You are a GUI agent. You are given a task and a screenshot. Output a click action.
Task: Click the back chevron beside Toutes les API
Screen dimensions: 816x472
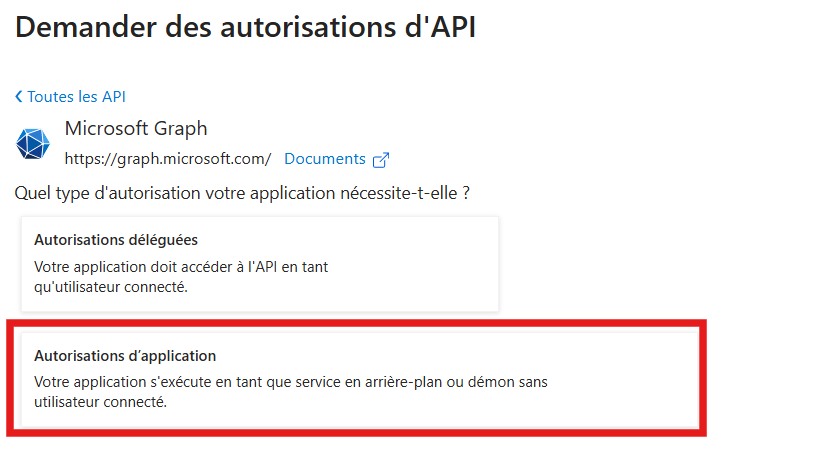pos(19,97)
